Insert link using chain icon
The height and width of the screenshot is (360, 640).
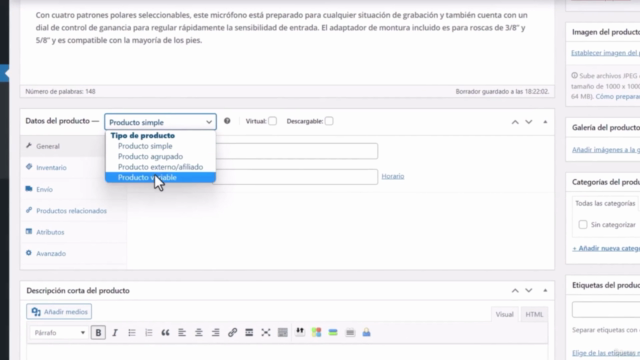point(232,333)
